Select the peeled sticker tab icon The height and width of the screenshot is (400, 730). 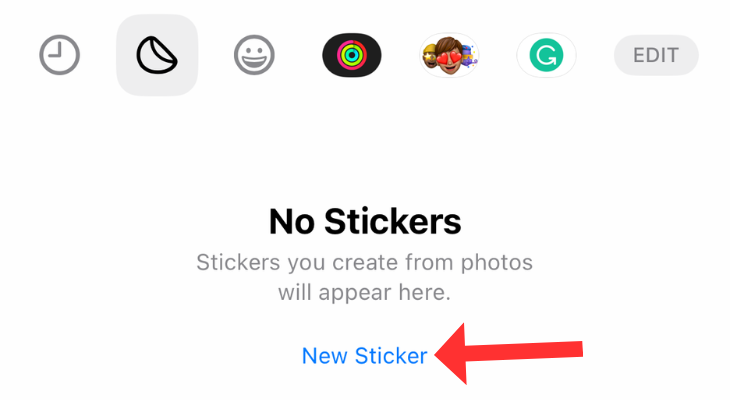(157, 55)
